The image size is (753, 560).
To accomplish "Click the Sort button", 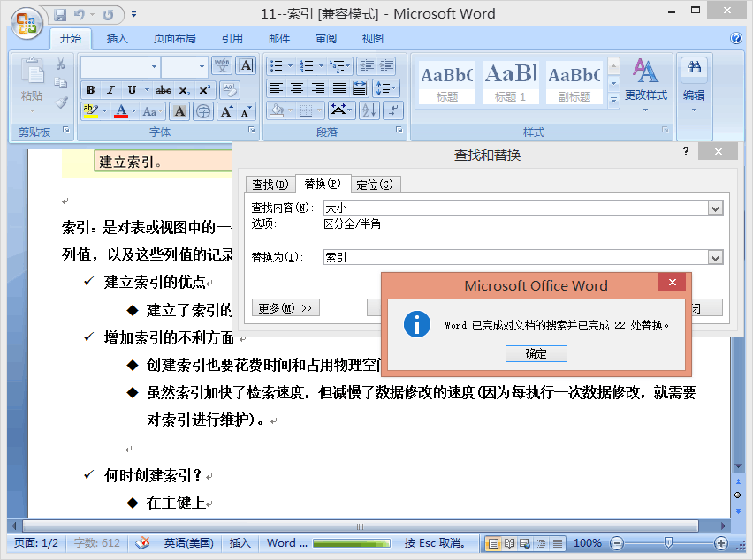I will pos(369,110).
